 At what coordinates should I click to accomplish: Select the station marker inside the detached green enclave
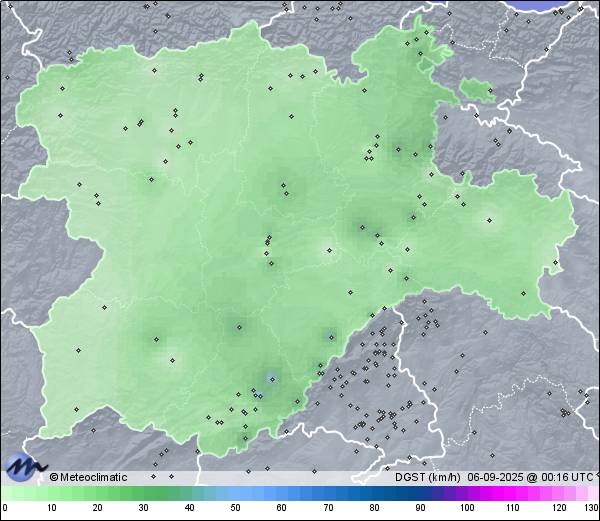(490, 91)
